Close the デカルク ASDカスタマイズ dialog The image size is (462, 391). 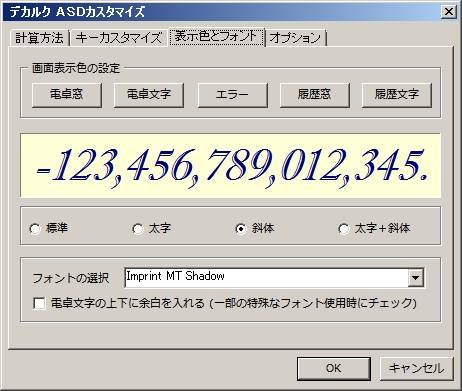coord(449,12)
